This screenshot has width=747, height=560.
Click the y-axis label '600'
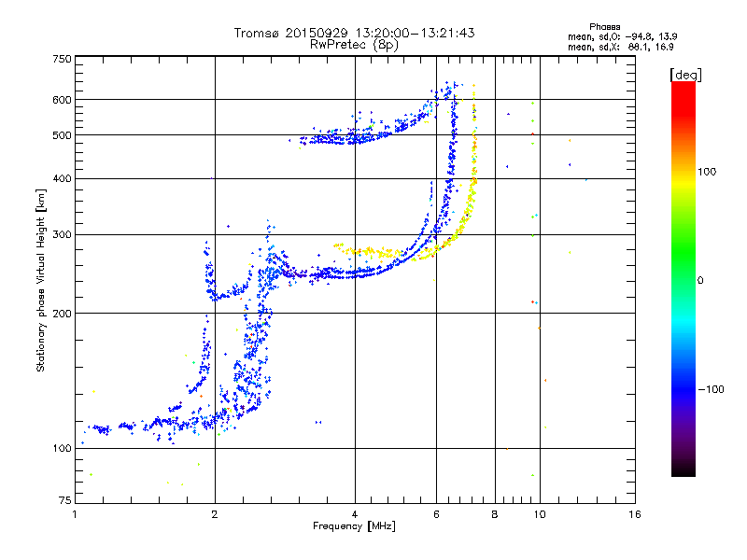63,100
